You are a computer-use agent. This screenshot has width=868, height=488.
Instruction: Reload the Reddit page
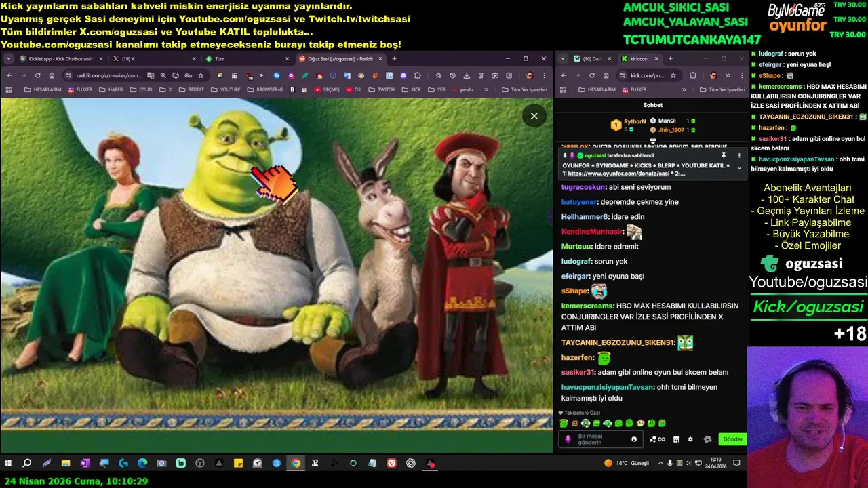coord(37,75)
